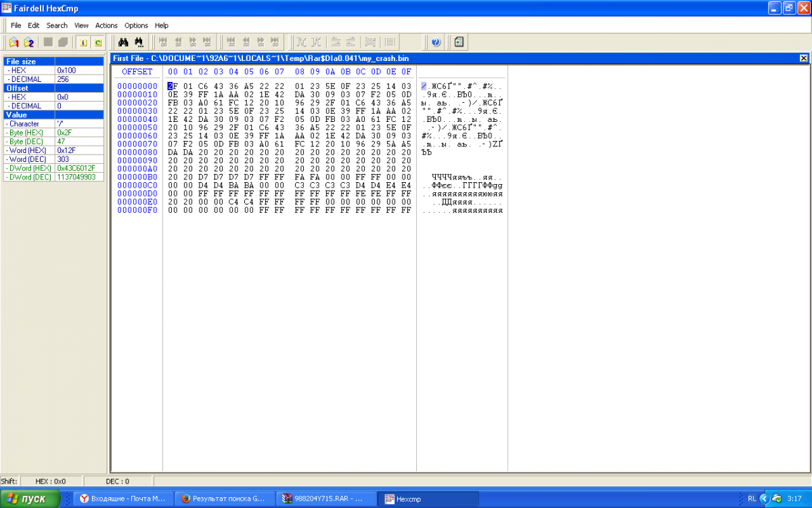
Task: Toggle the green 'c' toolbar button
Action: coord(98,42)
